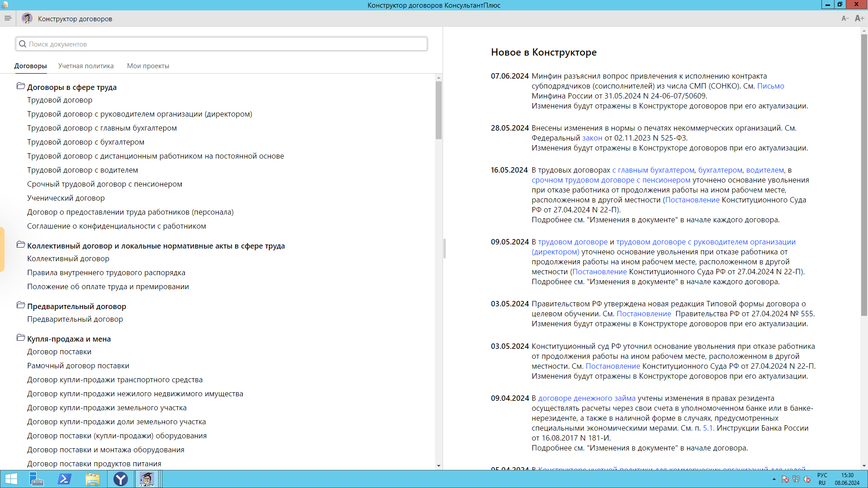Viewport: 868px width, 488px height.
Task: Click the muted volume tray icon
Action: click(x=807, y=479)
